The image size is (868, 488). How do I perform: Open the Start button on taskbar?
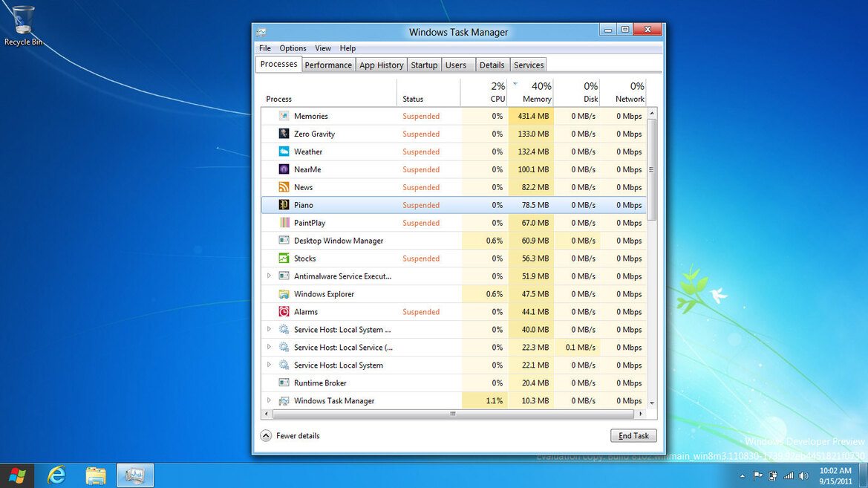[x=16, y=475]
